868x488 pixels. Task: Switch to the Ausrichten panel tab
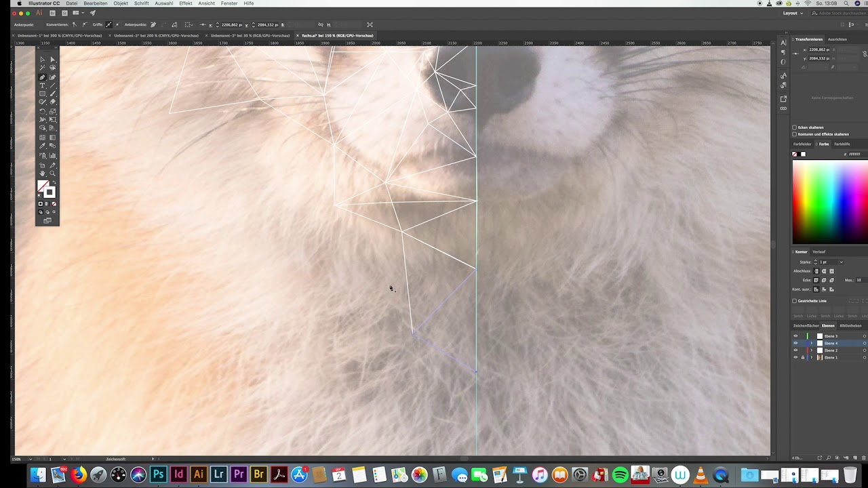(x=837, y=39)
